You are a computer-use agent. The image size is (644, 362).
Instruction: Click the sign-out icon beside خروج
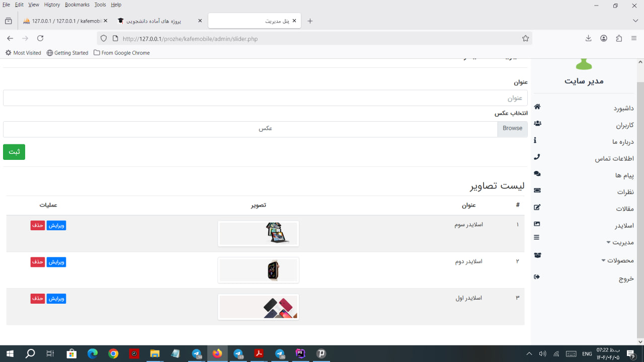(537, 277)
